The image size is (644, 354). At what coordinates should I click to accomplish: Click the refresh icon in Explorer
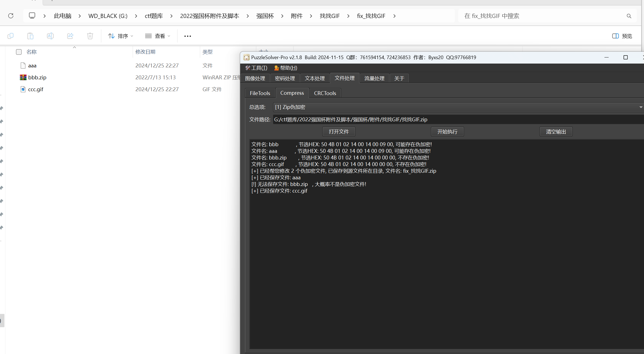[11, 16]
